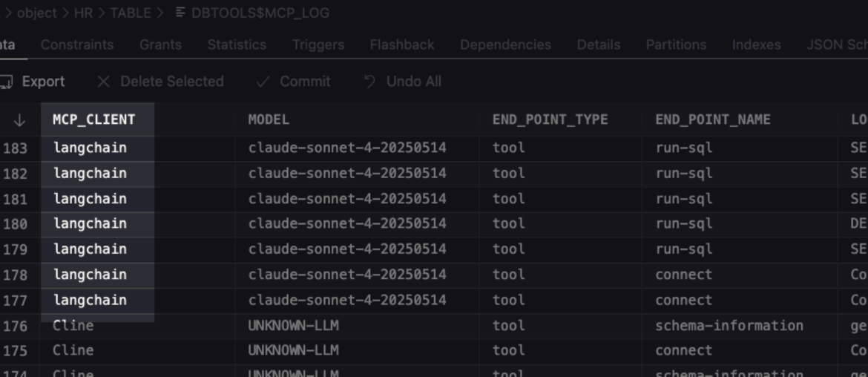Go to the Partitions tab

click(676, 45)
